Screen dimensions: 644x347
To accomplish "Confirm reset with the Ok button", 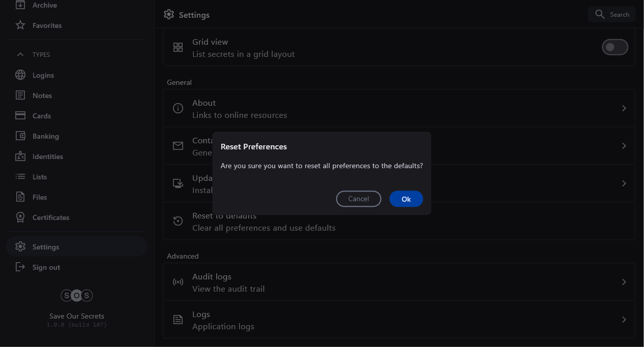I will click(406, 199).
